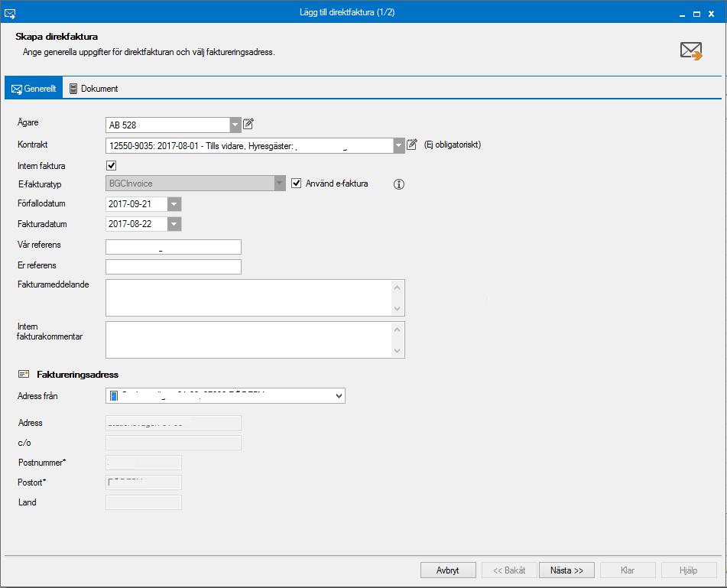727x588 pixels.
Task: Click the Fakturameddelande scroll-up arrow
Action: (398, 288)
